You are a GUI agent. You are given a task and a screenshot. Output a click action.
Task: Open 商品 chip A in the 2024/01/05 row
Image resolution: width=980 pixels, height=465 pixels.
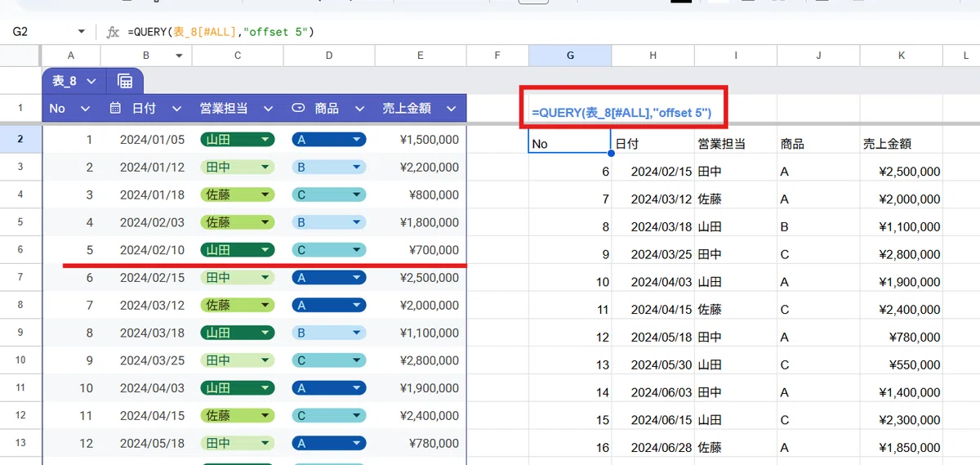point(329,140)
